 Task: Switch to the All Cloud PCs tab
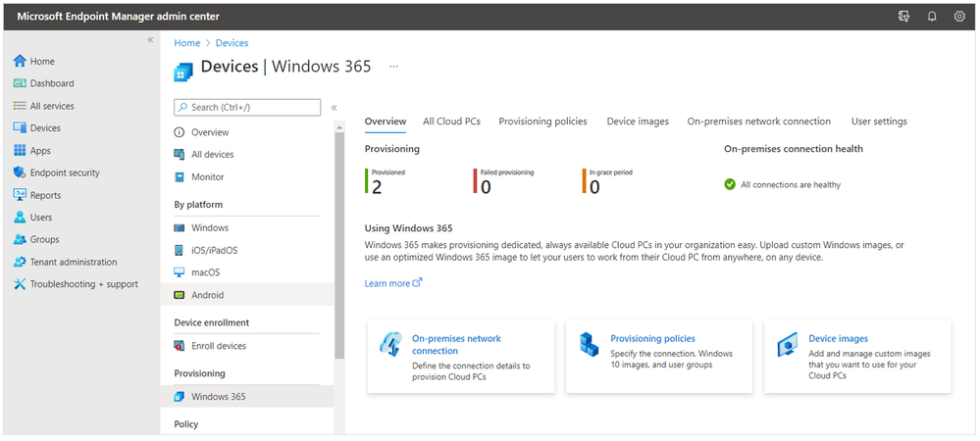click(x=452, y=122)
